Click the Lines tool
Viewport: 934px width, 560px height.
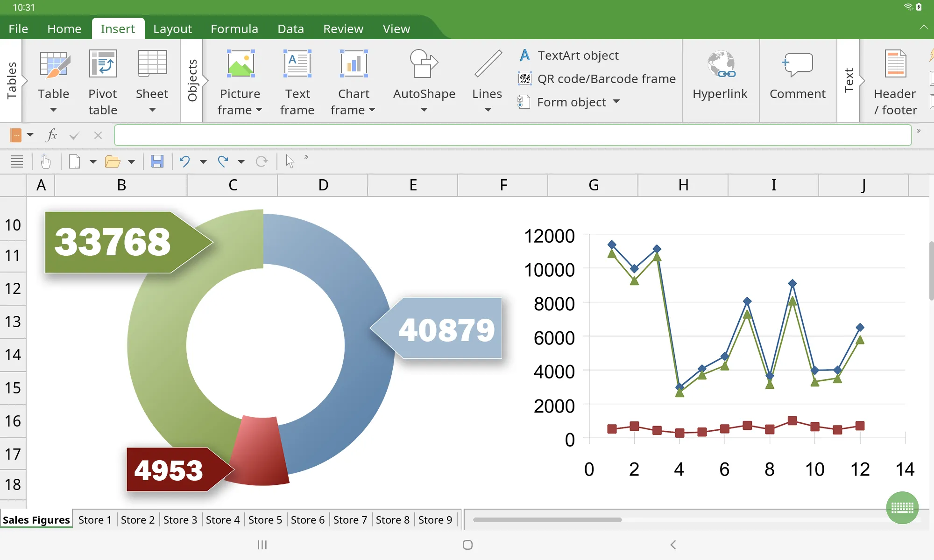[488, 79]
